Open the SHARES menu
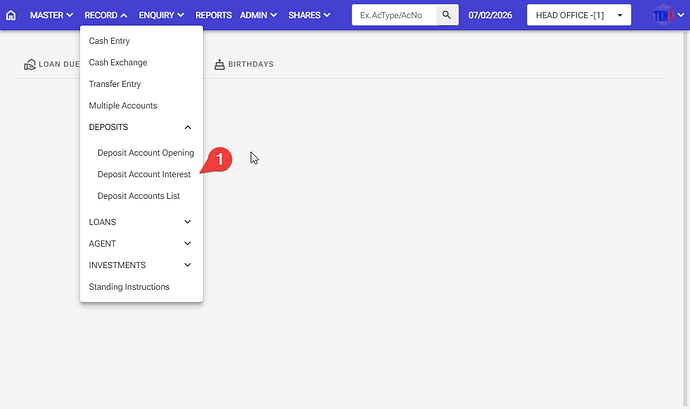 click(x=310, y=16)
